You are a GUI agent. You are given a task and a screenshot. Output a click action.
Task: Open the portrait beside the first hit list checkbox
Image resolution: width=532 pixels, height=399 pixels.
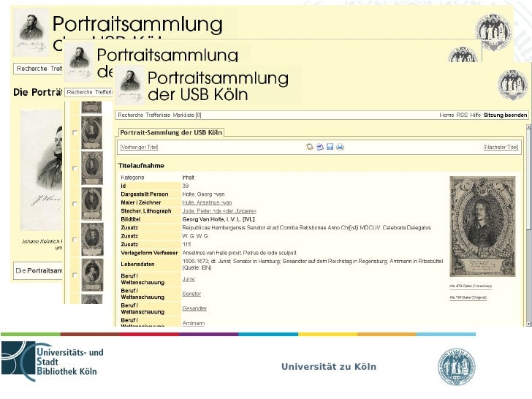coord(91,133)
